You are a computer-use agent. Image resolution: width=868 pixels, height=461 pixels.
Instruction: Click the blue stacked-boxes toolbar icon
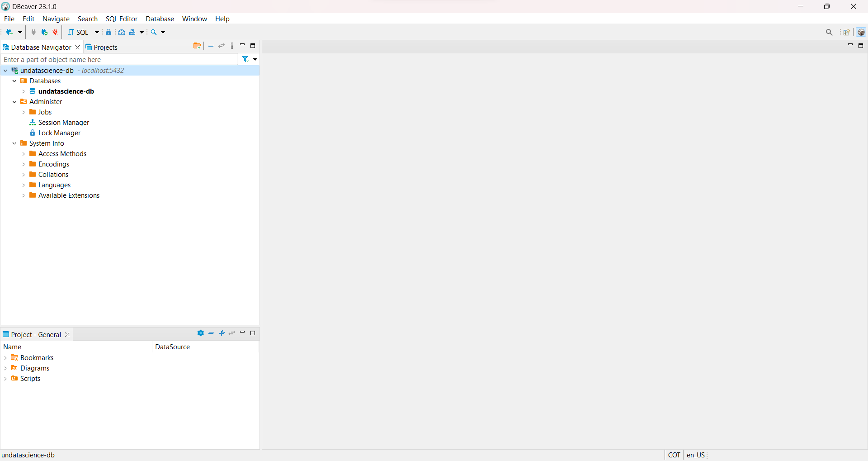coord(132,32)
